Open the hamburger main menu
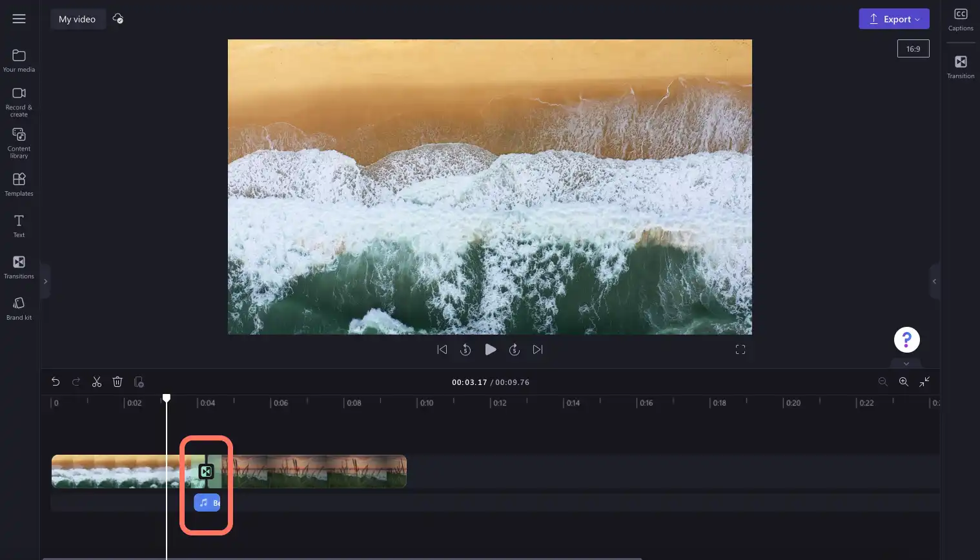Viewport: 980px width, 560px height. tap(19, 19)
